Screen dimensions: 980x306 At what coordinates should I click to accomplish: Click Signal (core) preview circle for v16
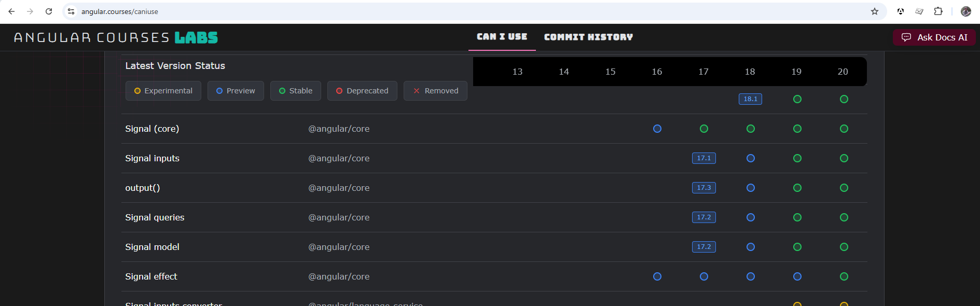pyautogui.click(x=657, y=129)
